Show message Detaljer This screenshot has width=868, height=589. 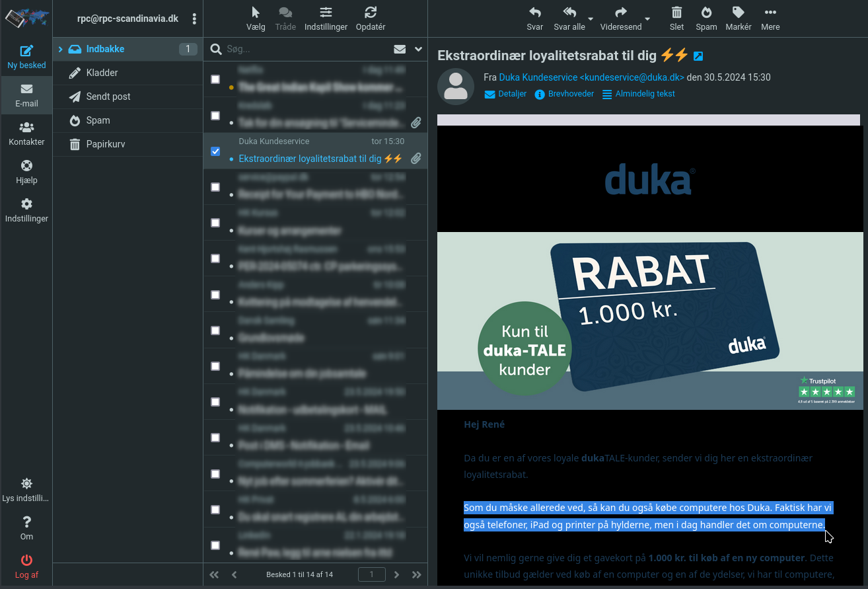pyautogui.click(x=505, y=94)
